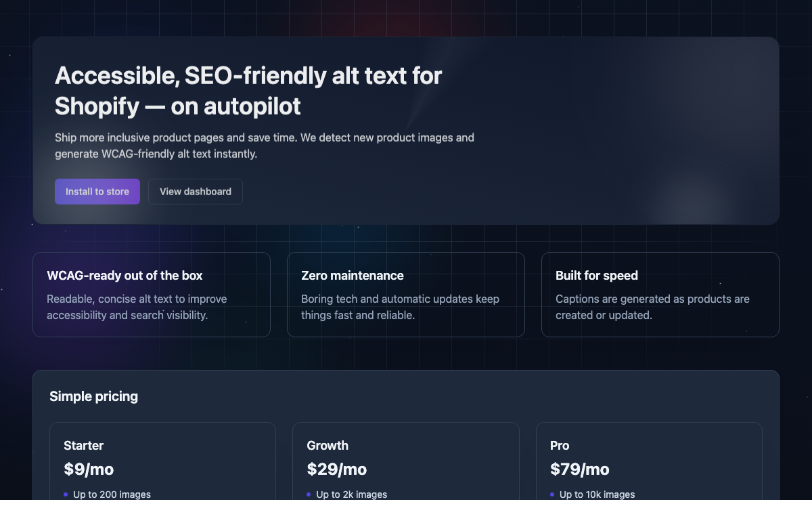Select the hero paragraph about inclusive product pages
The width and height of the screenshot is (812, 508).
[x=265, y=146]
